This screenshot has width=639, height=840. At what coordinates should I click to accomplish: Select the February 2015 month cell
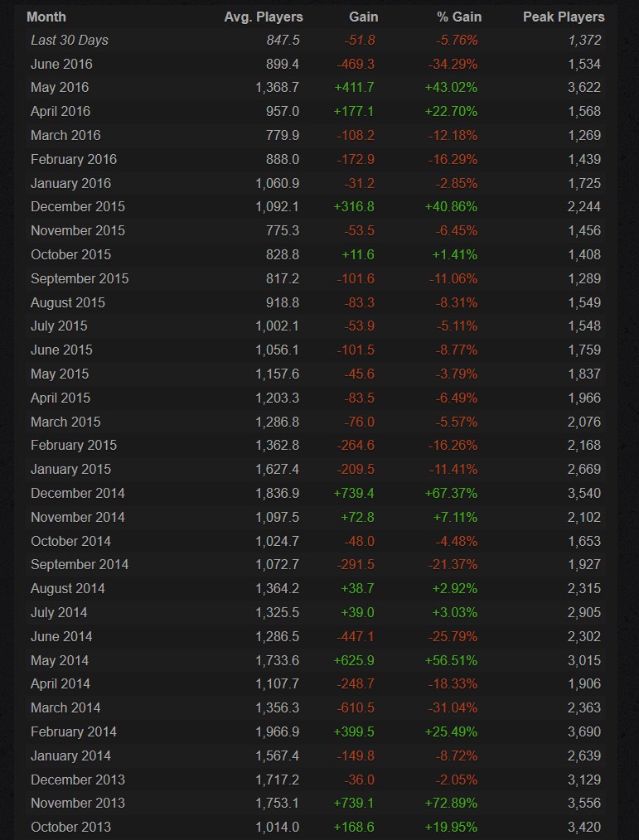(74, 445)
